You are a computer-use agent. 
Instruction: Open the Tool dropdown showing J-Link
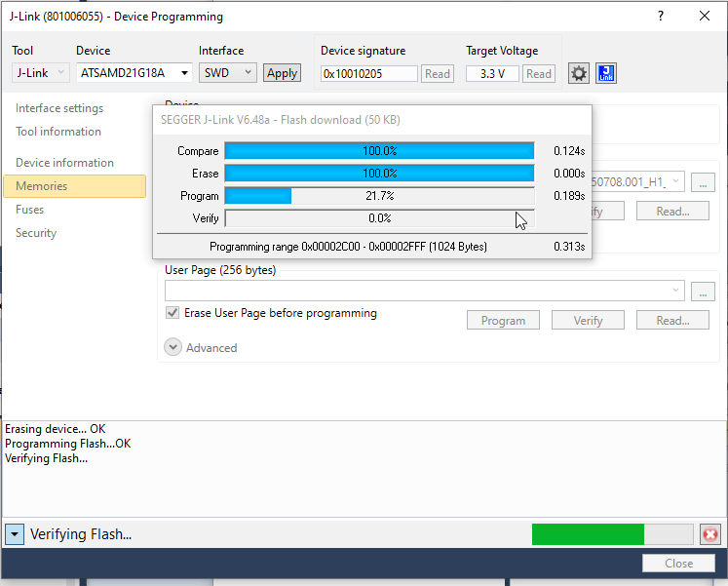[x=40, y=73]
